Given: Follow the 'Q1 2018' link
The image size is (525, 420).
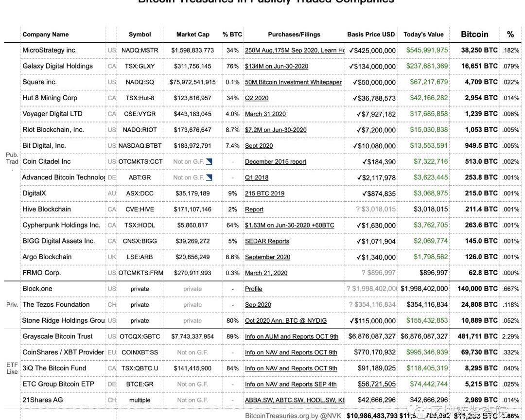Looking at the screenshot, I should point(257,177).
